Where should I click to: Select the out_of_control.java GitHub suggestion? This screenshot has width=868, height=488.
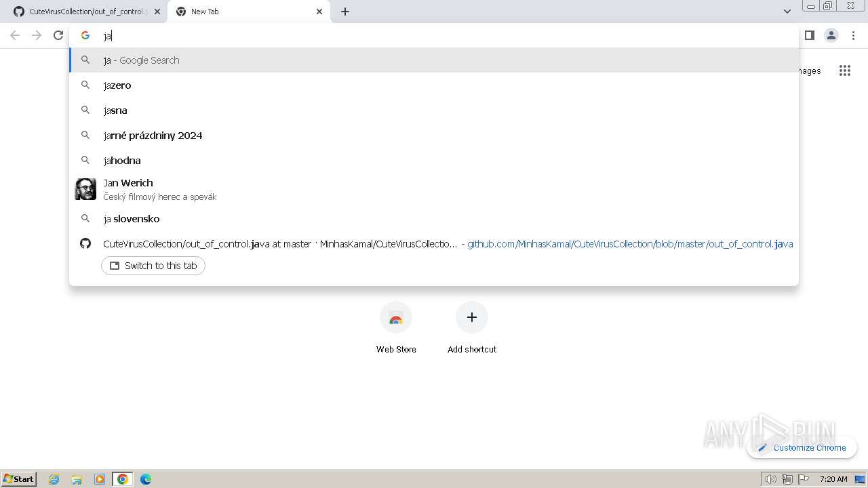pos(434,244)
